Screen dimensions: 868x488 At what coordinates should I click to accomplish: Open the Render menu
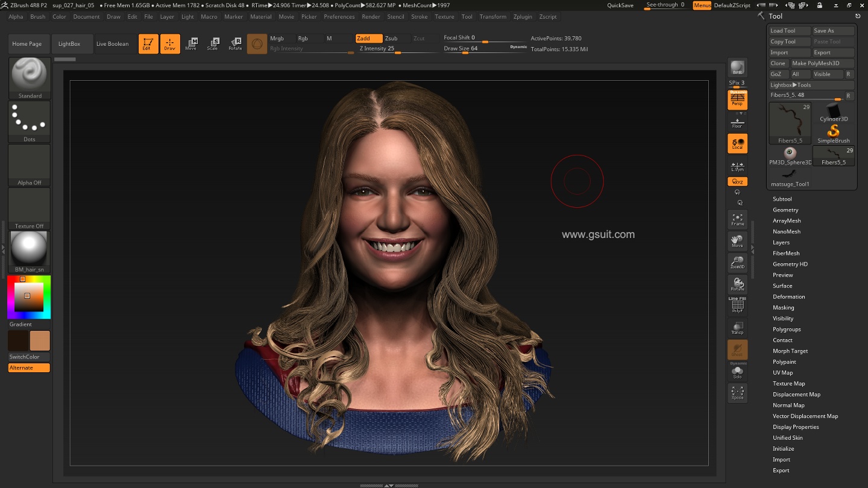371,17
